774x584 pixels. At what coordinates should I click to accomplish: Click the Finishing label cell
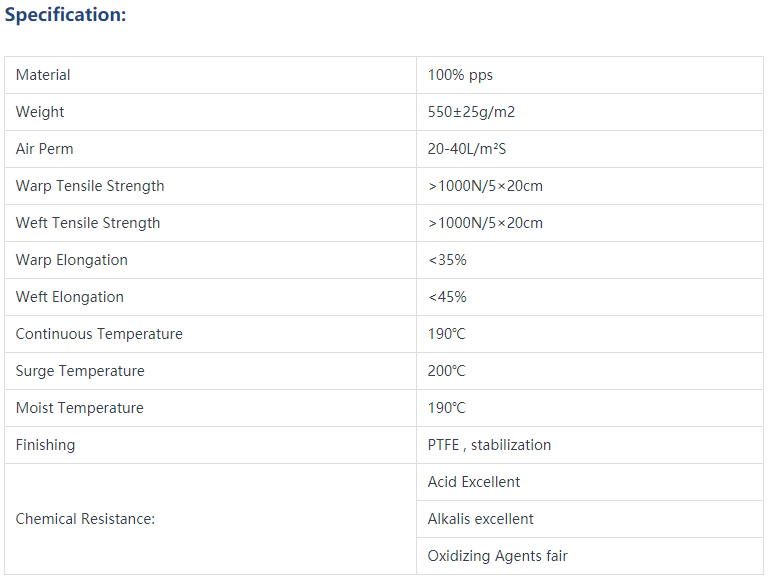[210, 445]
